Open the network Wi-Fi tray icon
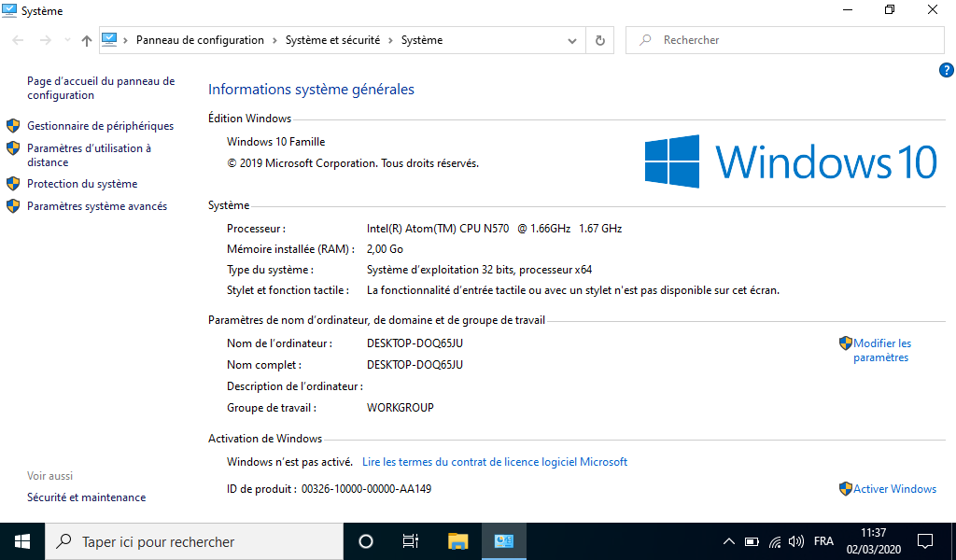The image size is (956, 560). [x=775, y=541]
